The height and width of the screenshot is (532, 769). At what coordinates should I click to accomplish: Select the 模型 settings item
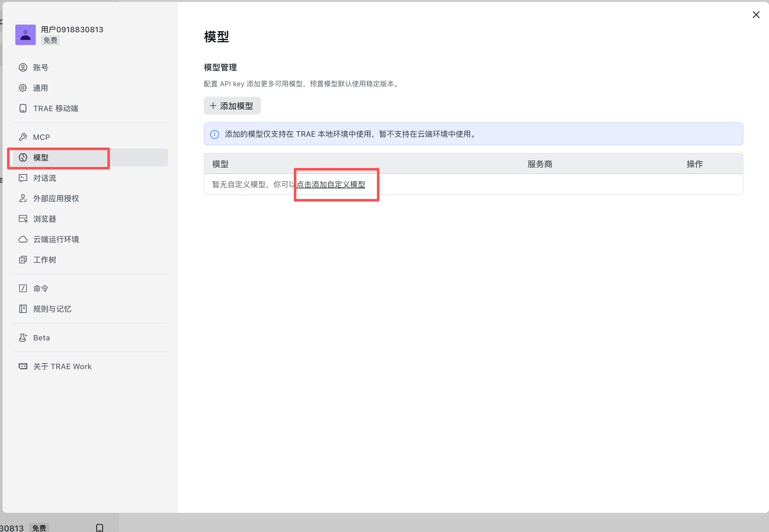(90, 157)
